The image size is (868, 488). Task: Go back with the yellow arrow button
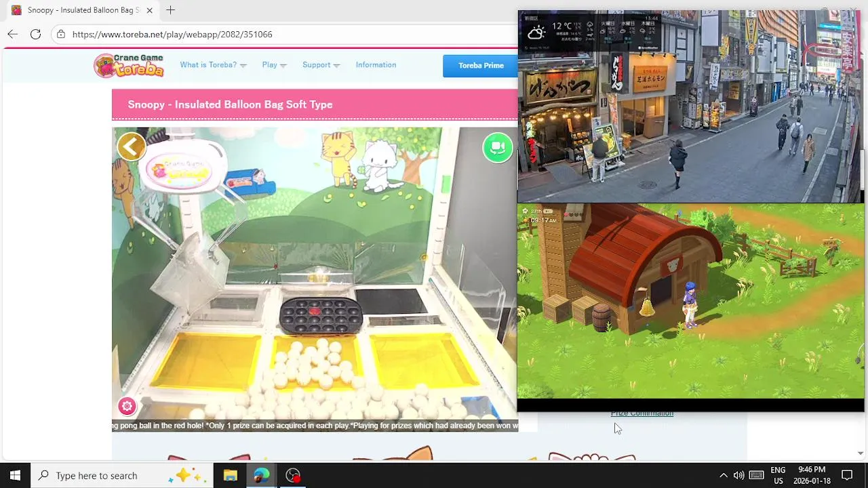(x=132, y=146)
